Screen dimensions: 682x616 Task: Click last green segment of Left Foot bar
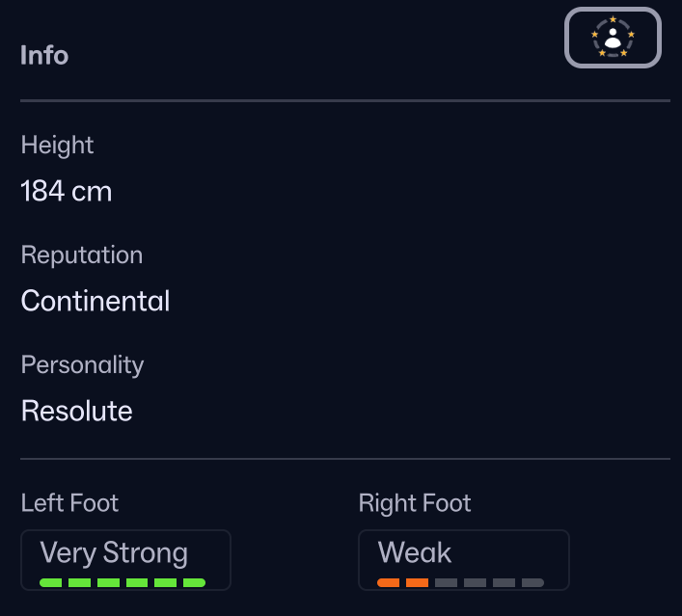(194, 583)
